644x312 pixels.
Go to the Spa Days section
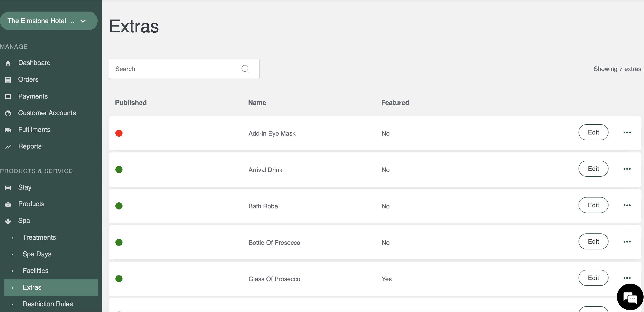[37, 254]
